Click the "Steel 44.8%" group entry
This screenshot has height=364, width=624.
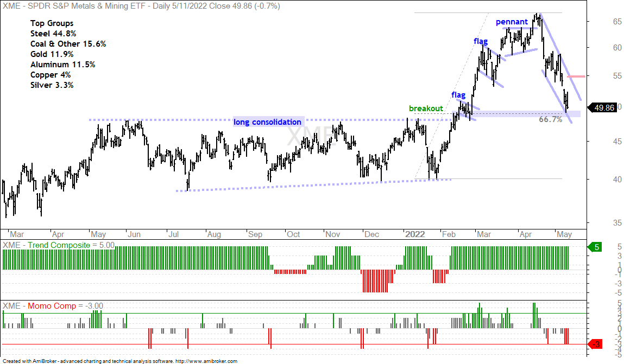(x=53, y=34)
